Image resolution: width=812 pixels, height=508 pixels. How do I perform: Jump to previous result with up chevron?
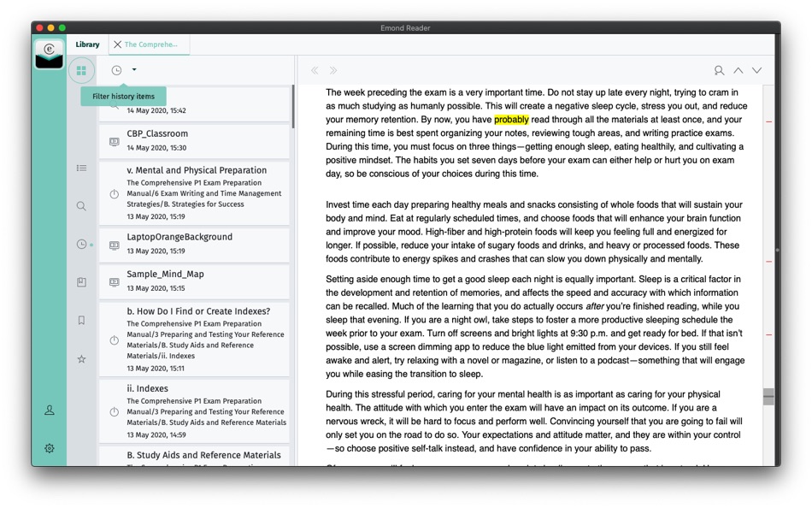tap(738, 70)
